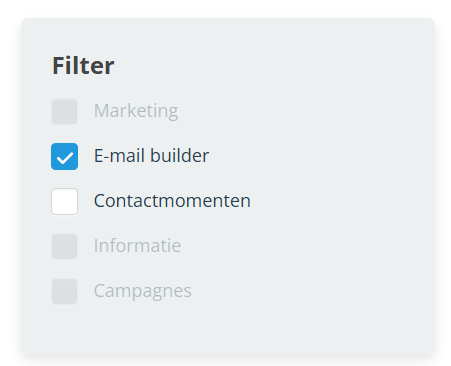Click the Marketing label text
The image size is (451, 366).
point(136,111)
